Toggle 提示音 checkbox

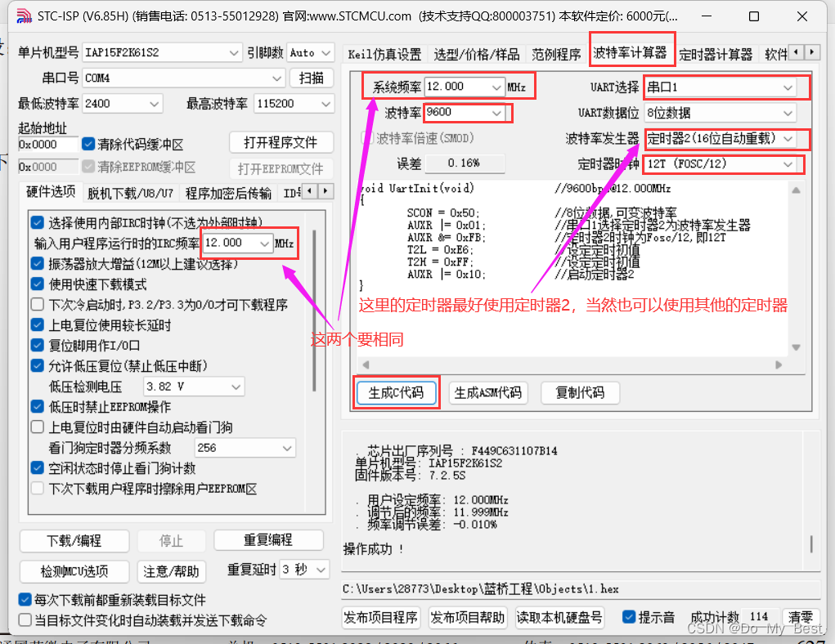[629, 617]
